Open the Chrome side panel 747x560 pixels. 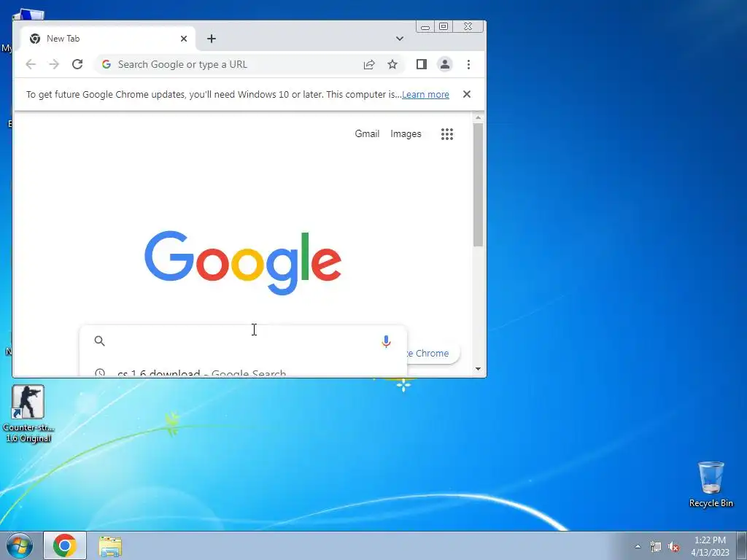[421, 64]
